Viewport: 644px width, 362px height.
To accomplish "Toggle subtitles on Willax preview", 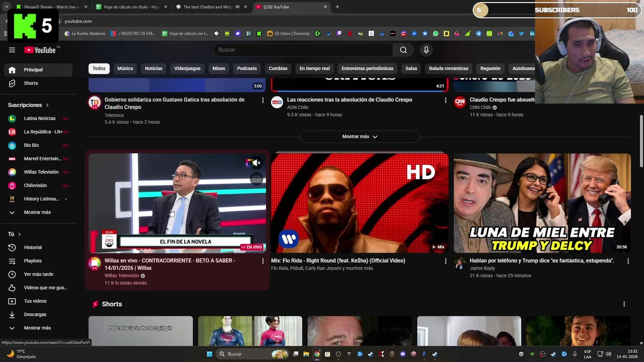I will point(257,179).
